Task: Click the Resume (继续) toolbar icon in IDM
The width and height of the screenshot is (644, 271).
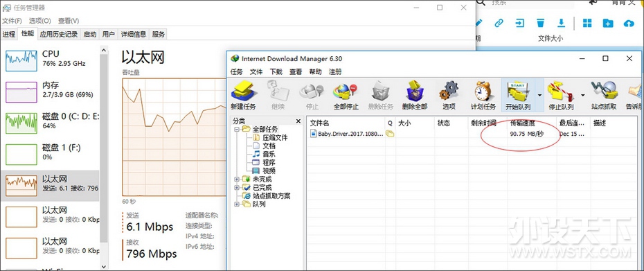Action: click(278, 95)
